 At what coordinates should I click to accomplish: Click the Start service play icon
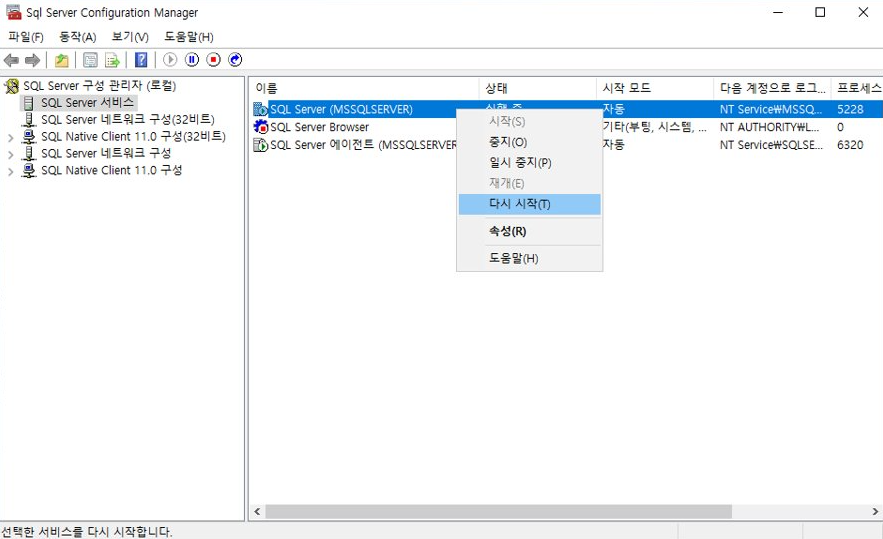point(170,60)
